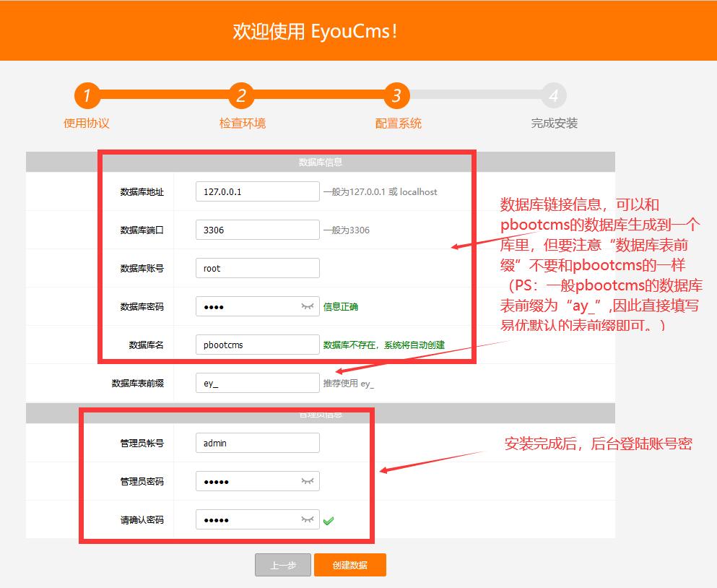Focus the 管理员帐号 field showing admin
This screenshot has width=717, height=588.
pyautogui.click(x=258, y=443)
